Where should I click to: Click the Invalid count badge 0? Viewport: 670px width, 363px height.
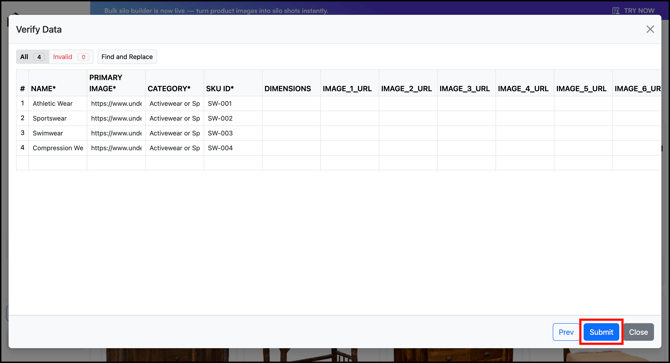pyautogui.click(x=83, y=57)
